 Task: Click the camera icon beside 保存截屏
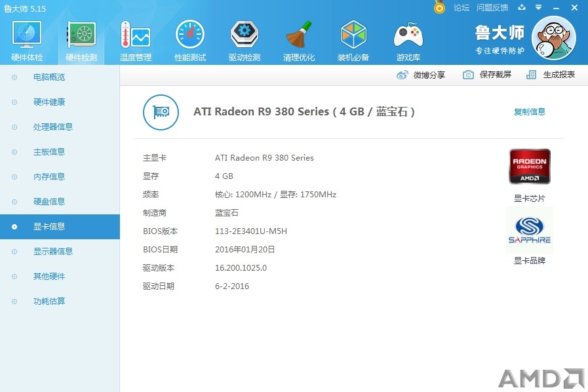(468, 75)
